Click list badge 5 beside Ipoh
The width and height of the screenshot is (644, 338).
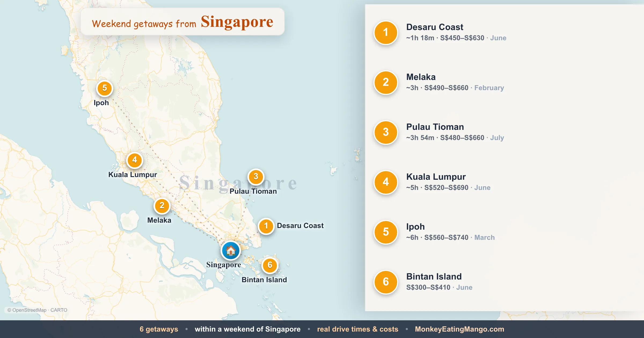pyautogui.click(x=386, y=232)
